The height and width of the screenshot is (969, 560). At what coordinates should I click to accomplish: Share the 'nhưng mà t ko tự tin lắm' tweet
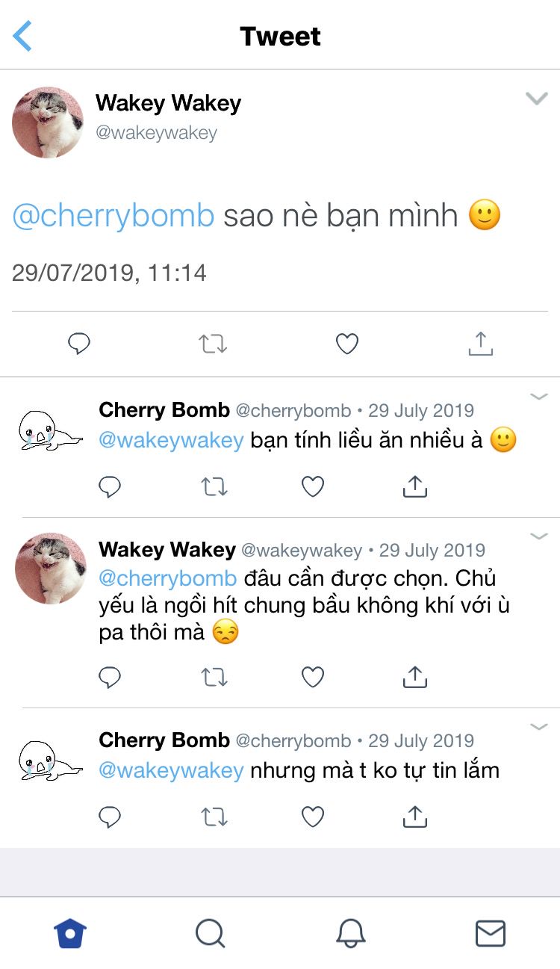pyautogui.click(x=414, y=817)
